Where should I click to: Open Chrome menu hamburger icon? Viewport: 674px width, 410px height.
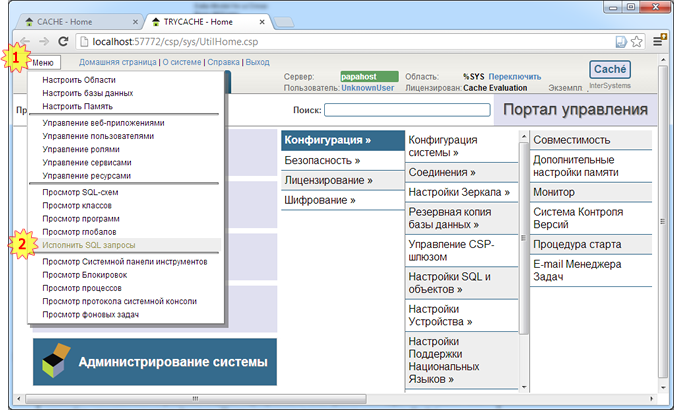659,41
